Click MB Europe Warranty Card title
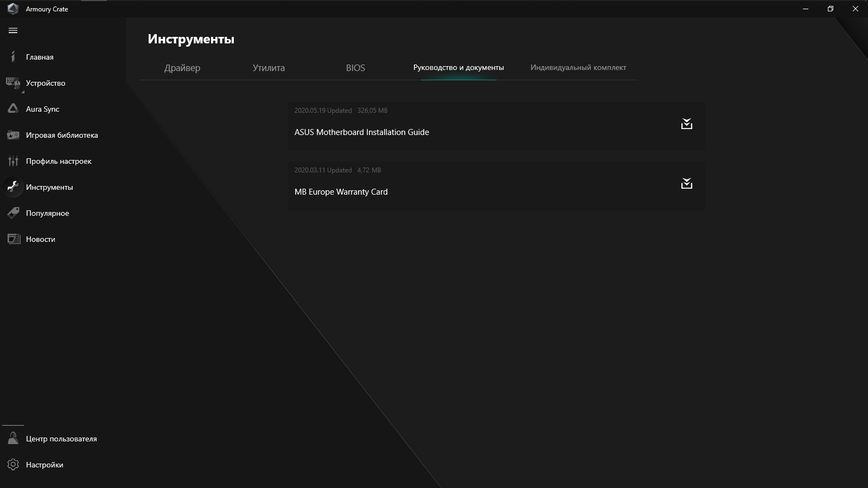The width and height of the screenshot is (868, 488). click(x=341, y=192)
